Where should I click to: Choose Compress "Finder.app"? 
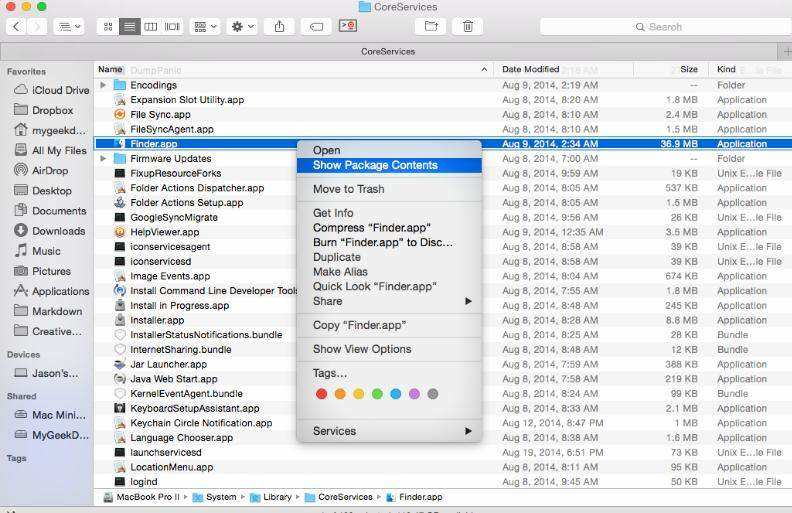pyautogui.click(x=389, y=228)
